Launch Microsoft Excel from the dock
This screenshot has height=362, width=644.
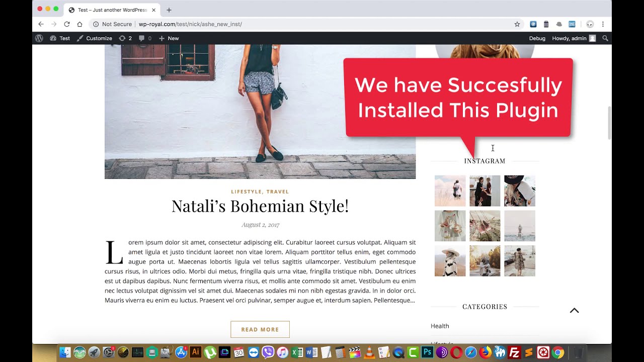pos(297,352)
